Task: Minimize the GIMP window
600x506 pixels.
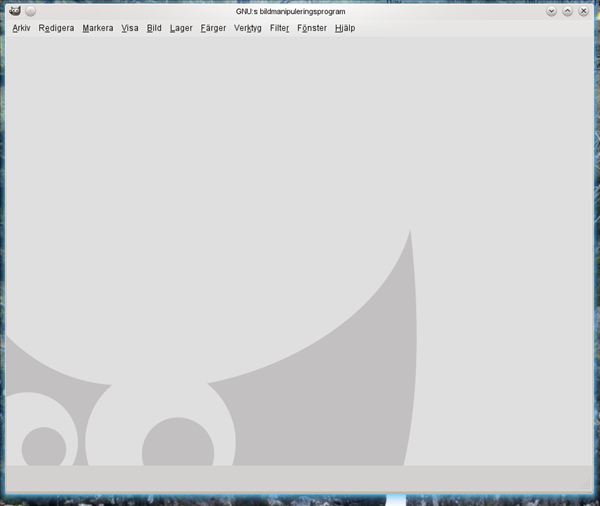Action: point(551,11)
